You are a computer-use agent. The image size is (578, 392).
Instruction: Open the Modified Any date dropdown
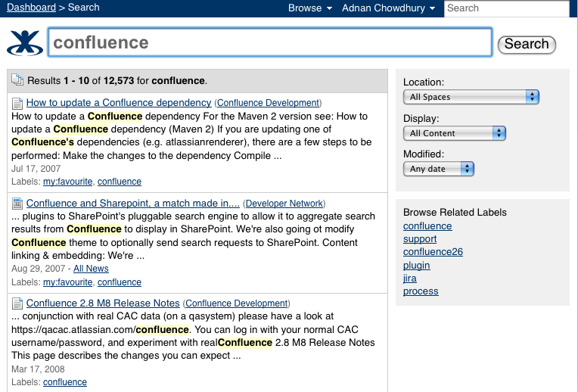(439, 169)
